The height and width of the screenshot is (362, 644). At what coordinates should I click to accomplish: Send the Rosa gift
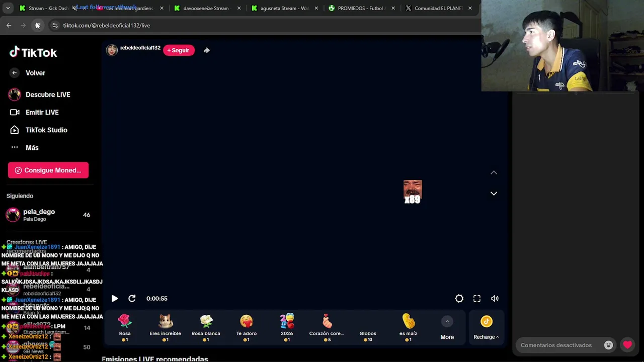(x=125, y=328)
